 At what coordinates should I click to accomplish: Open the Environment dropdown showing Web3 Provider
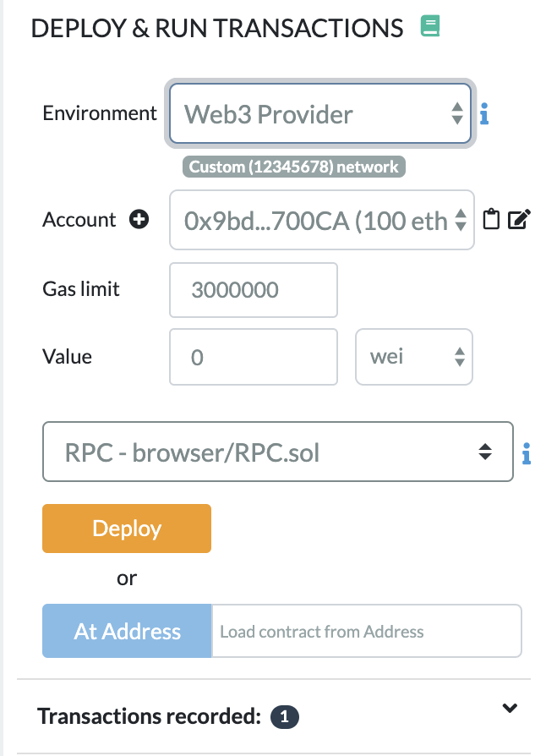tap(320, 113)
